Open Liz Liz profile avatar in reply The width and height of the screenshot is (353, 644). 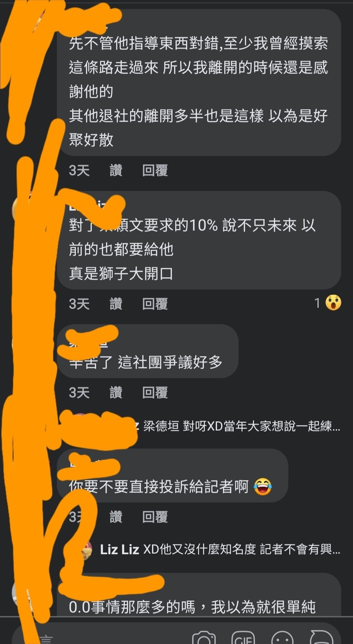pos(86,550)
